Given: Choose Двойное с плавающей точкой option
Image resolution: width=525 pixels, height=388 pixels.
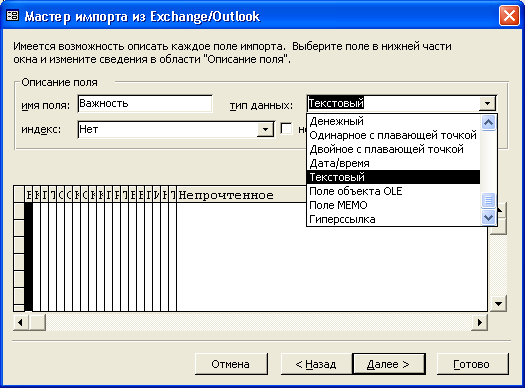Looking at the screenshot, I should point(386,149).
